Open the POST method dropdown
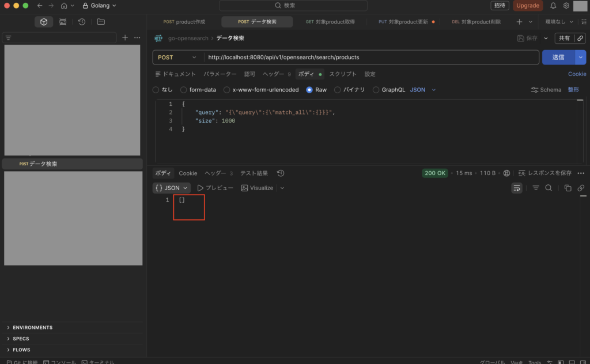The height and width of the screenshot is (364, 590). [x=177, y=58]
